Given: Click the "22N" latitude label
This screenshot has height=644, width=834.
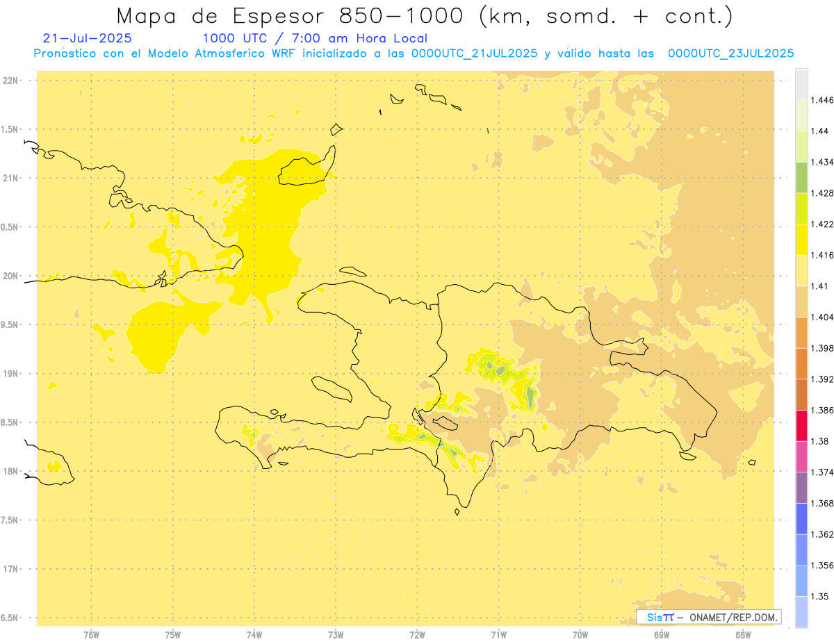Looking at the screenshot, I should (x=10, y=80).
